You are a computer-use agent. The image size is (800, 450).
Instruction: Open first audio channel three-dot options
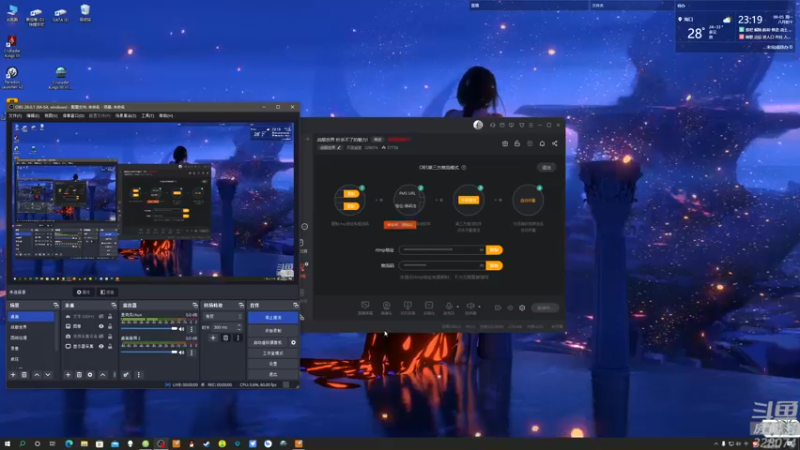click(x=192, y=329)
